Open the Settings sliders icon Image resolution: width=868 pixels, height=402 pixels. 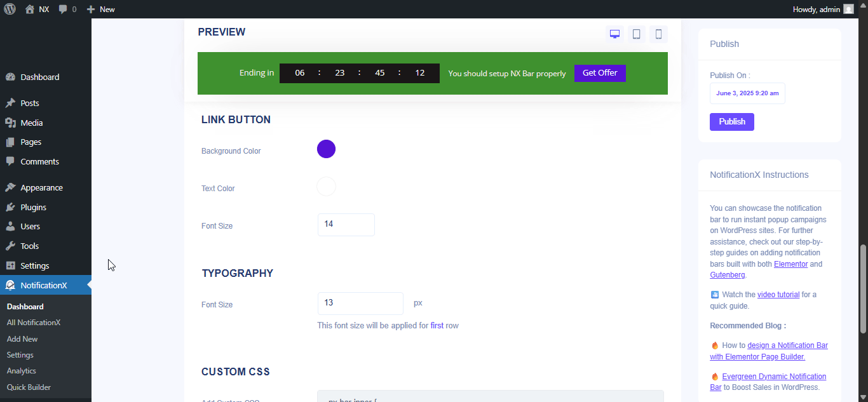pos(10,265)
